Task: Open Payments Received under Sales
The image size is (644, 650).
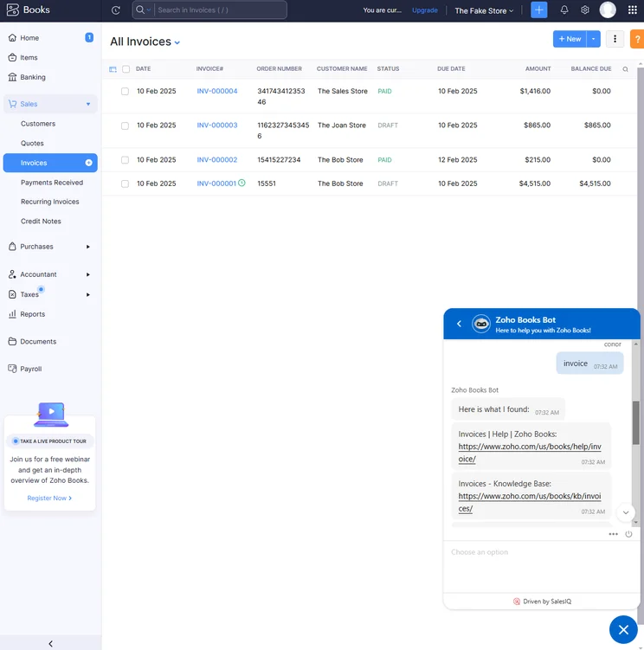Action: [x=52, y=183]
